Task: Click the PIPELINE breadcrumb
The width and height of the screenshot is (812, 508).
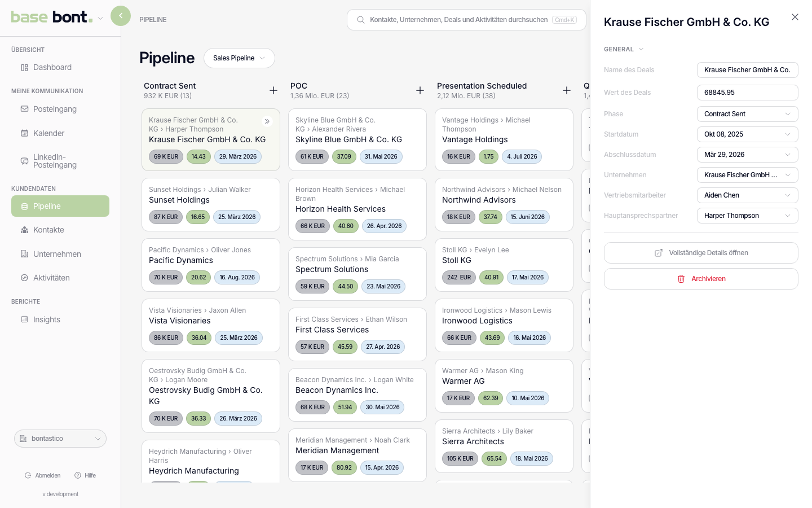Action: [153, 20]
